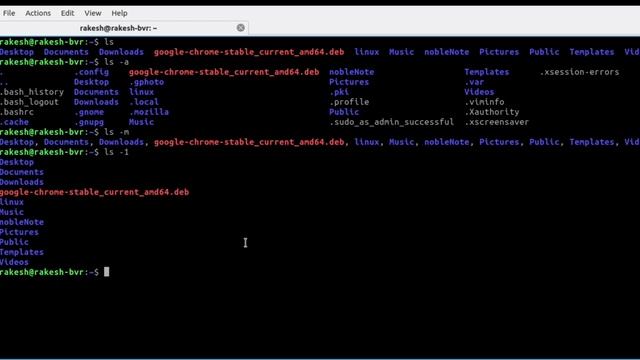This screenshot has height=360, width=640.
Task: Click the '.cache' directory name
Action: [x=14, y=122]
